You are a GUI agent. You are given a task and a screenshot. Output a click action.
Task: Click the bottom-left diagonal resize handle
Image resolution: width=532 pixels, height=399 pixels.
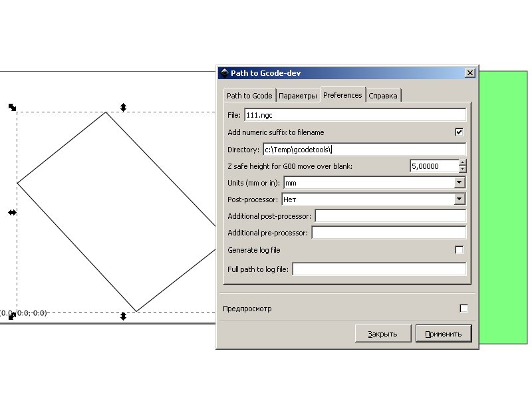click(12, 317)
